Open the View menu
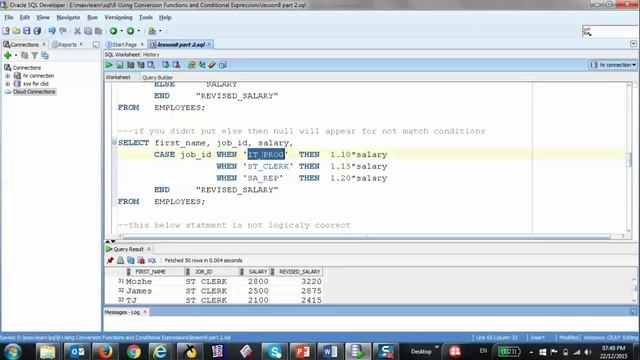The image size is (640, 360). coord(42,18)
